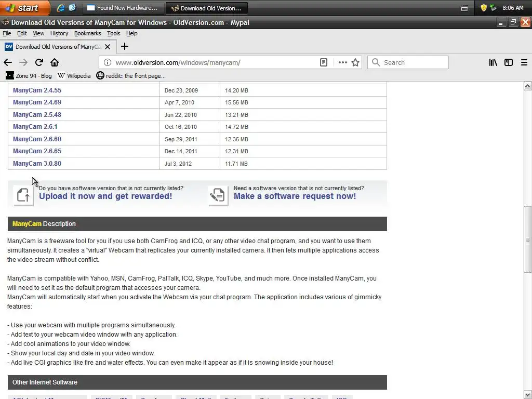Click the Search input box
The width and height of the screenshot is (532, 399).
point(408,62)
